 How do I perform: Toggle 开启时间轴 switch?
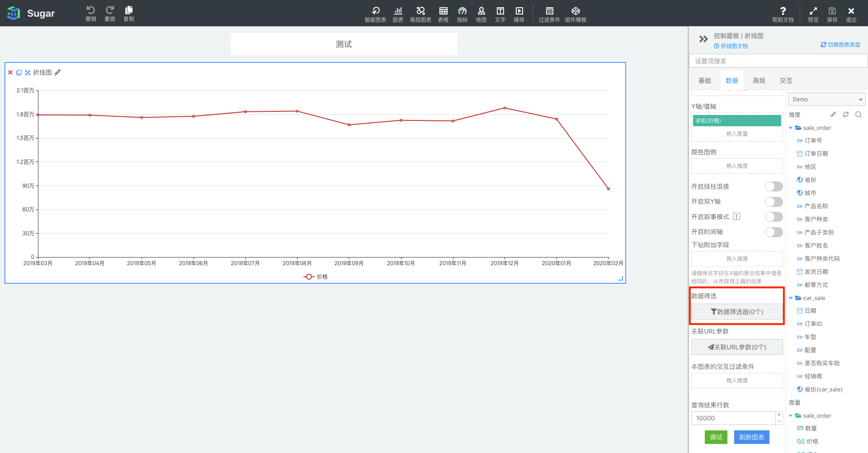774,232
